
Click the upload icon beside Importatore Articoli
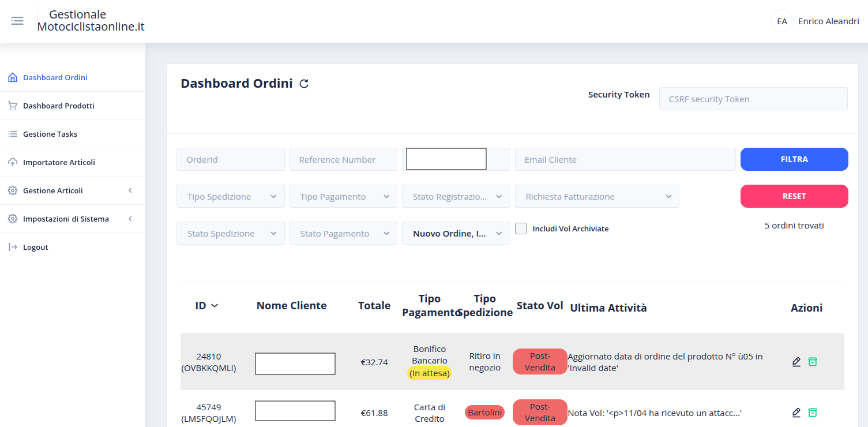[x=12, y=162]
